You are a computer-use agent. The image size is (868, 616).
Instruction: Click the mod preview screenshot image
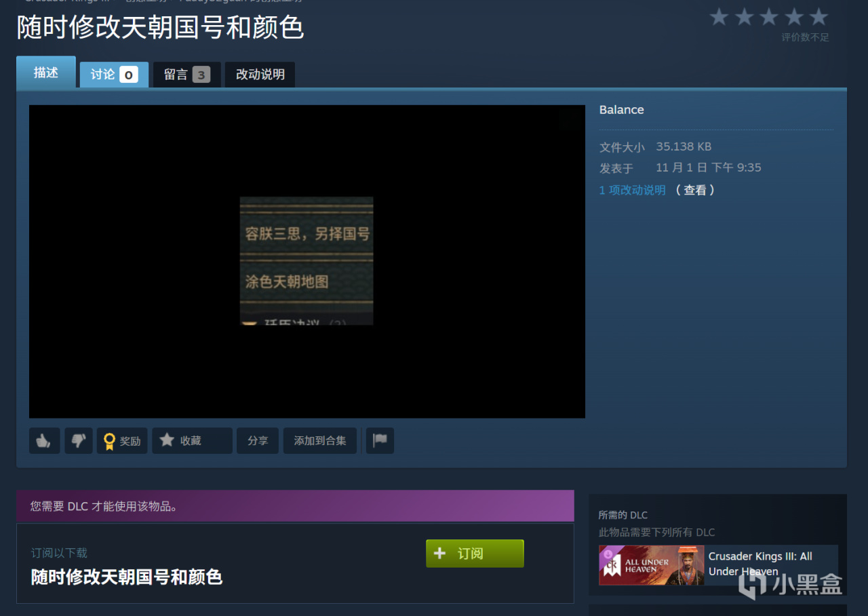[307, 261]
